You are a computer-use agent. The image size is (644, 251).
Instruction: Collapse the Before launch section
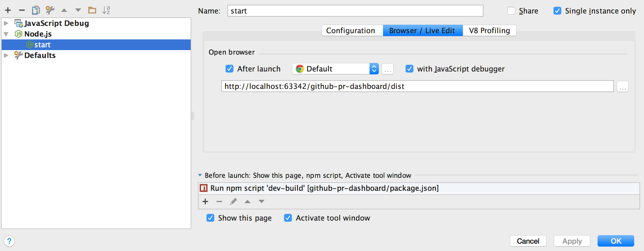pyautogui.click(x=200, y=175)
